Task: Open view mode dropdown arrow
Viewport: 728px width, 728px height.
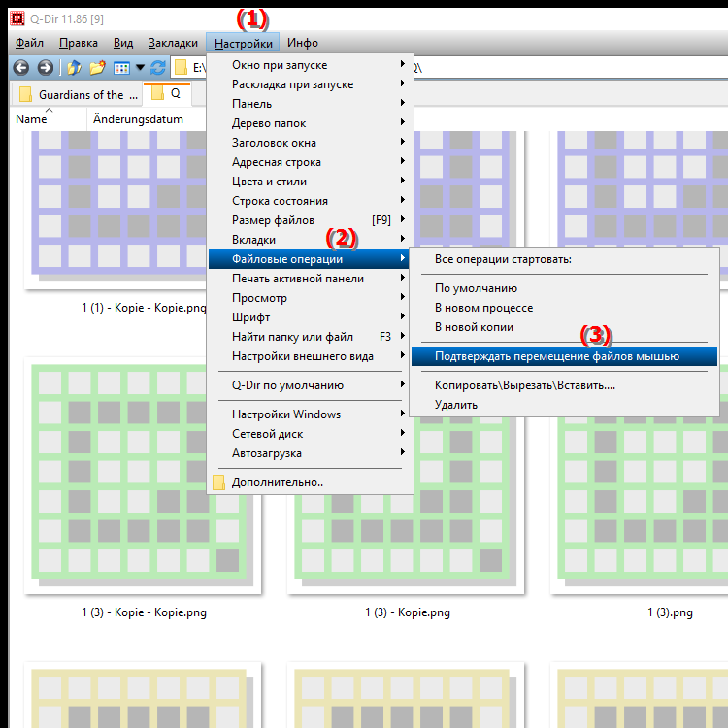Action: [x=140, y=68]
